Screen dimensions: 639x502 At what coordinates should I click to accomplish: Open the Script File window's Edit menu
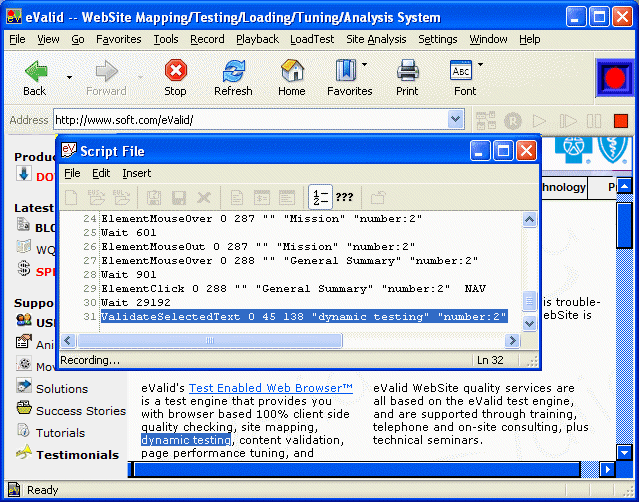pos(101,173)
